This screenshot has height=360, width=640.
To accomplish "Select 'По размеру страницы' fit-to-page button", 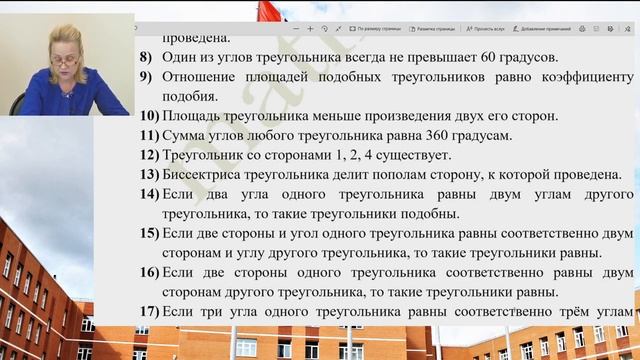I will click(375, 29).
